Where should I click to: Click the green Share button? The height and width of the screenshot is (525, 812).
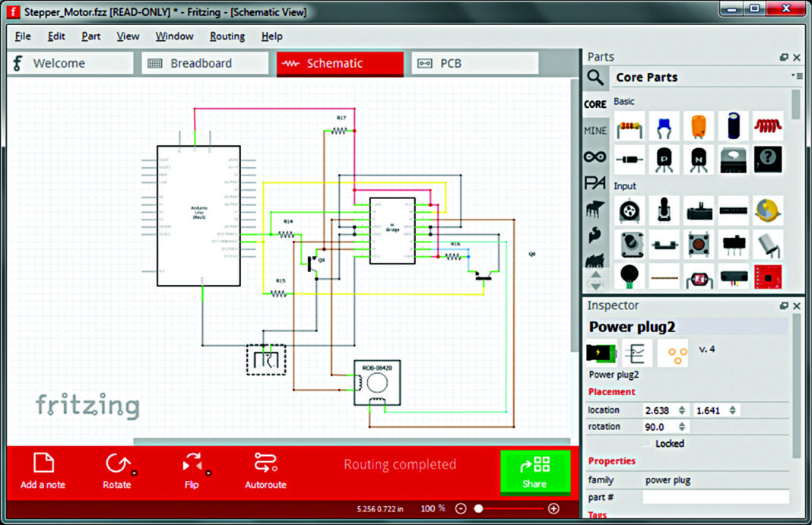(536, 471)
